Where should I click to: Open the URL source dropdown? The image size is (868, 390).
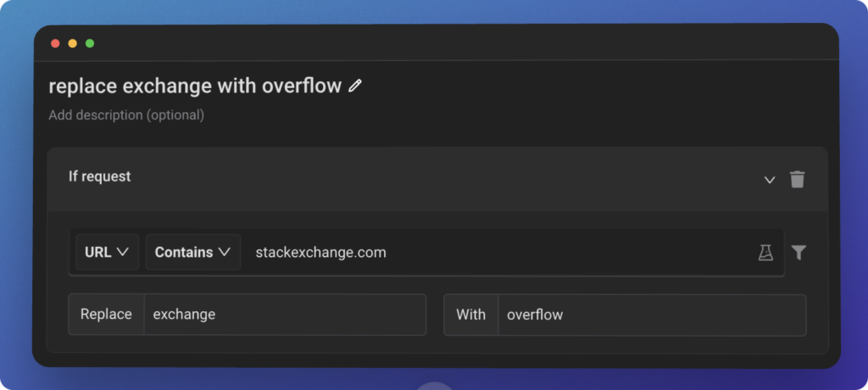[107, 252]
